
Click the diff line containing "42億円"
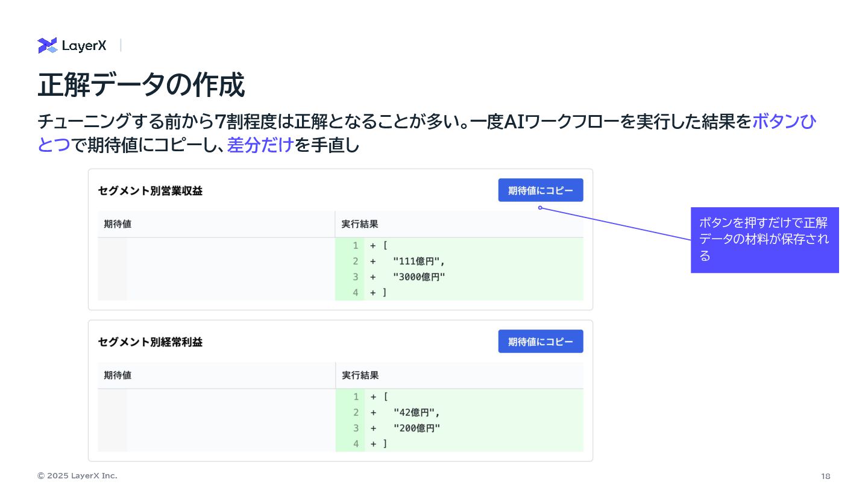416,413
